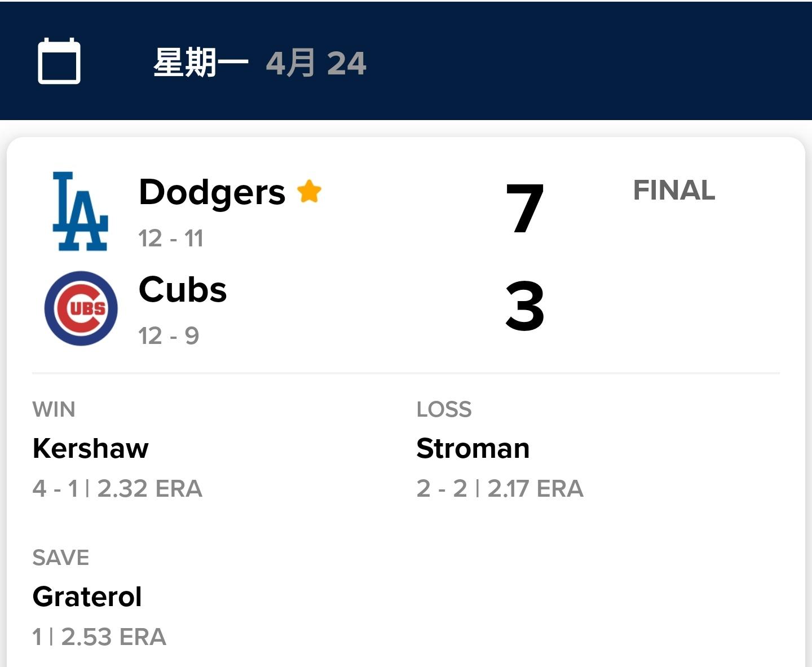Tap the FINAL game status label
The height and width of the screenshot is (667, 812).
[674, 190]
